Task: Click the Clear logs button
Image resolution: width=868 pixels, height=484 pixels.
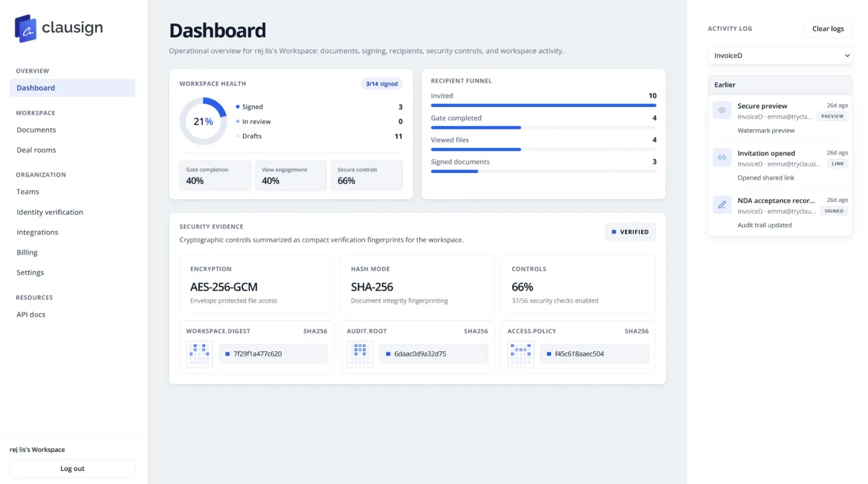Action: click(x=828, y=29)
